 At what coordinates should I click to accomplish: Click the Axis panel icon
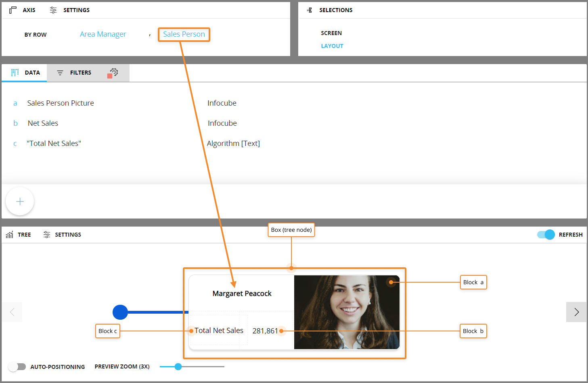13,10
